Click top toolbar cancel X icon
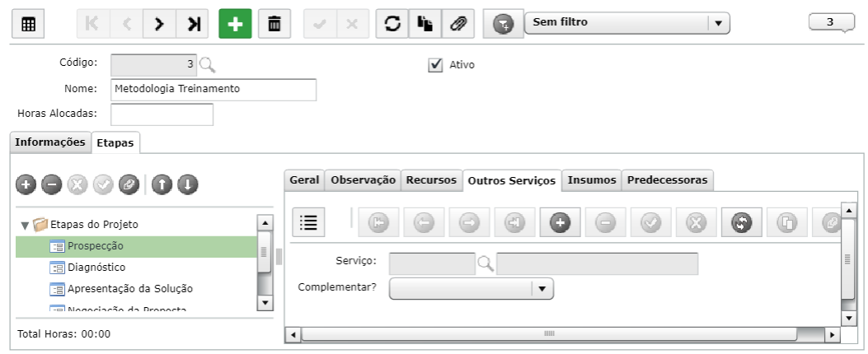The image size is (868, 354). coord(353,25)
